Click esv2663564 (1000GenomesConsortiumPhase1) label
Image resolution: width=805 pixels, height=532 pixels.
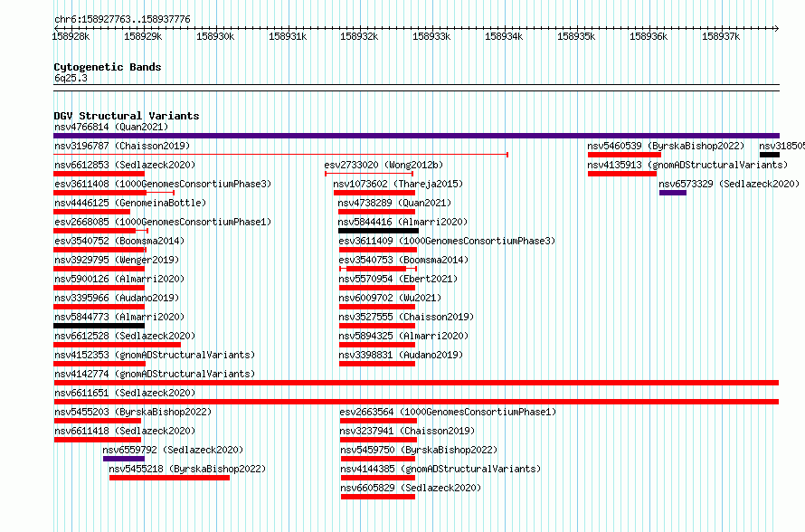(x=449, y=412)
